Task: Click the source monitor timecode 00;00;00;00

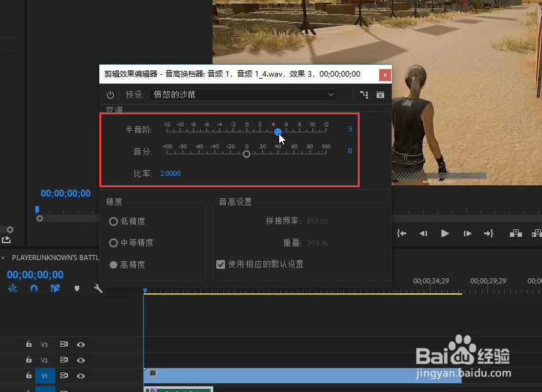Action: click(65, 193)
